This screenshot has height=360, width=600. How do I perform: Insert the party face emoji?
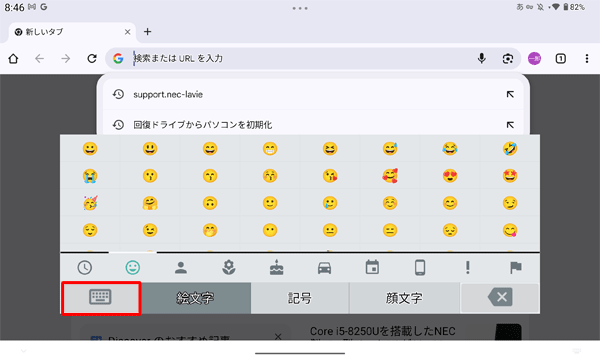(90, 203)
